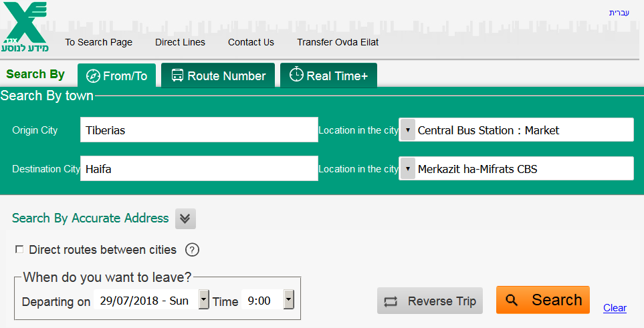
Task: Click the magnifier icon on Search button
Action: pyautogui.click(x=512, y=300)
